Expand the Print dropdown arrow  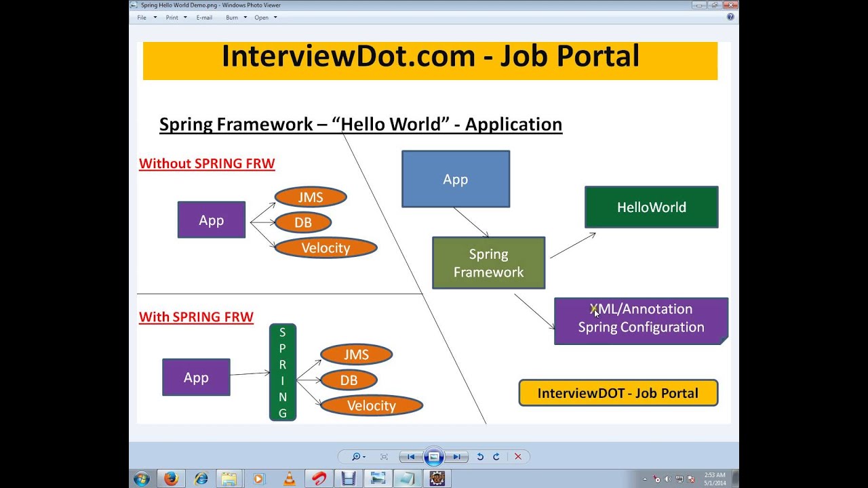185,18
